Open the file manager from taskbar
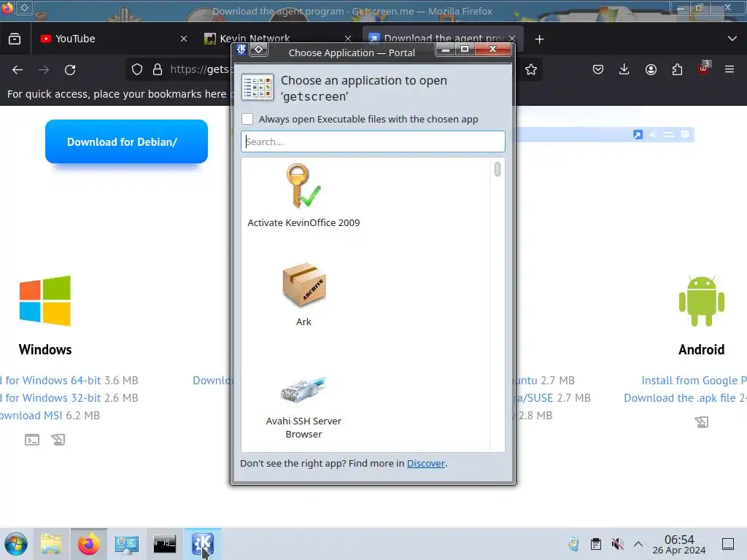Viewport: 747px width, 560px height. point(51,544)
